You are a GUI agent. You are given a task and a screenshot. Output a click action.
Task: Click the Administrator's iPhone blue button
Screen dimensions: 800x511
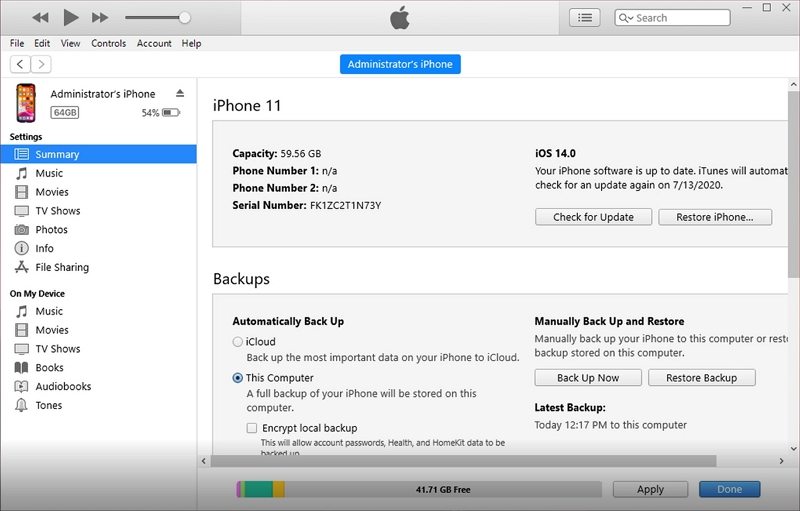coord(401,64)
